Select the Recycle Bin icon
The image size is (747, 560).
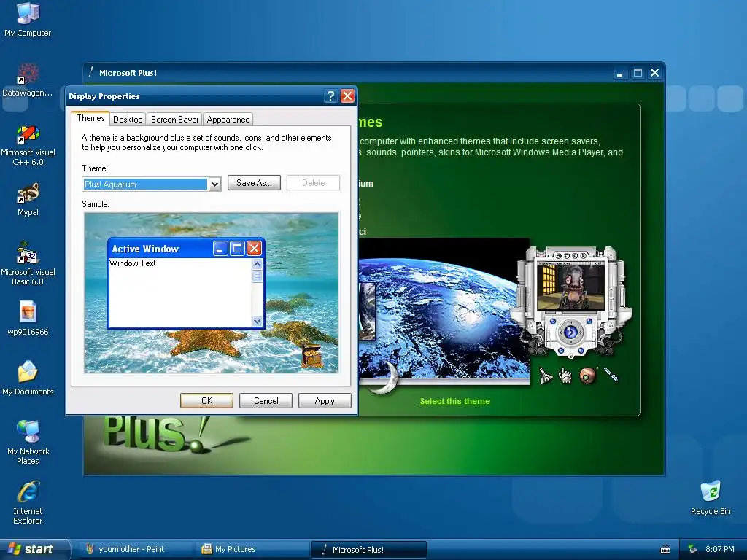pos(711,498)
